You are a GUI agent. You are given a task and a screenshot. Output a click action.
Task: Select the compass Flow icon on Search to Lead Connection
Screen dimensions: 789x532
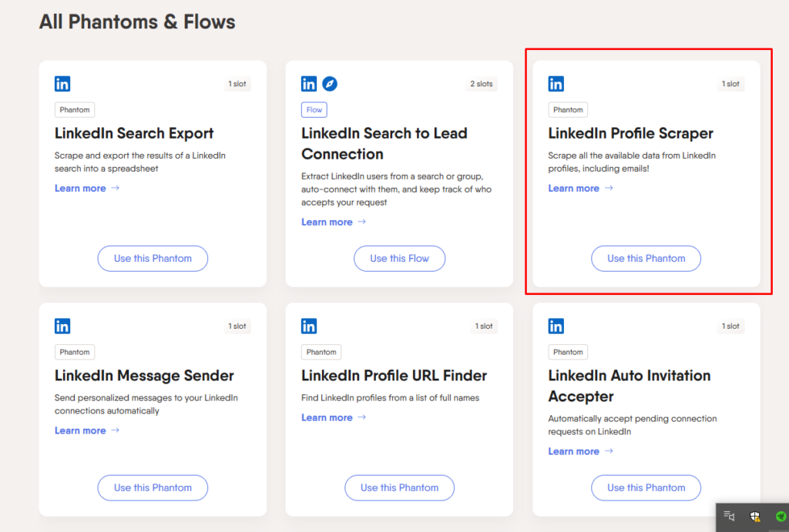[330, 84]
